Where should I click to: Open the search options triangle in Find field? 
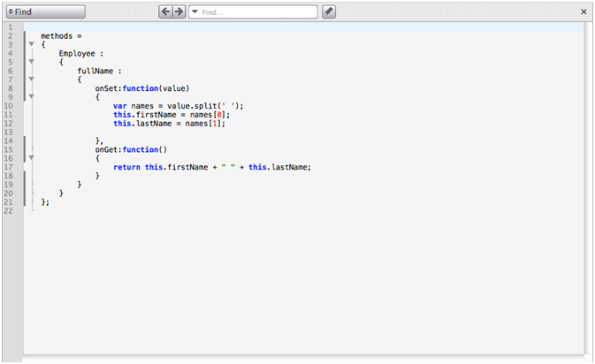[x=195, y=11]
